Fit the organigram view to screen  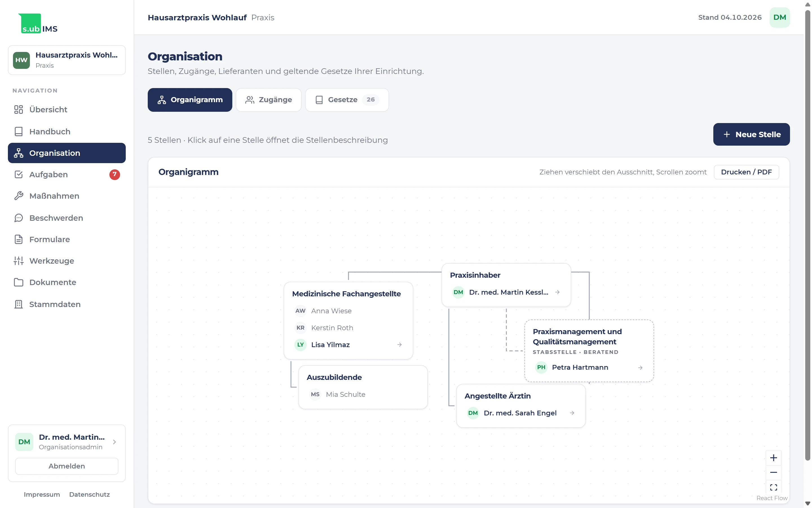773,487
